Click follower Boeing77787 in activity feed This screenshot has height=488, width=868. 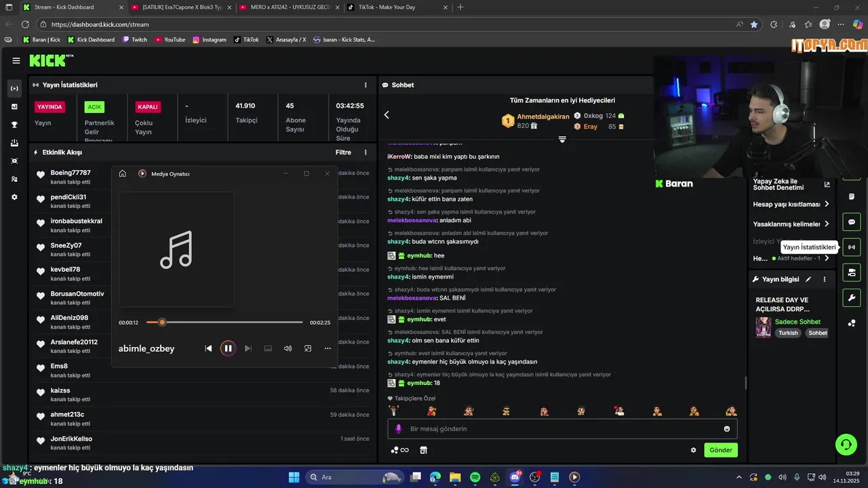71,173
